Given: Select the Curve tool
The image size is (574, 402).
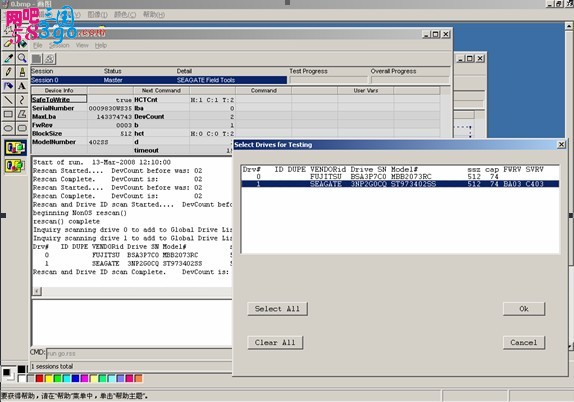Looking at the screenshot, I should [x=22, y=100].
